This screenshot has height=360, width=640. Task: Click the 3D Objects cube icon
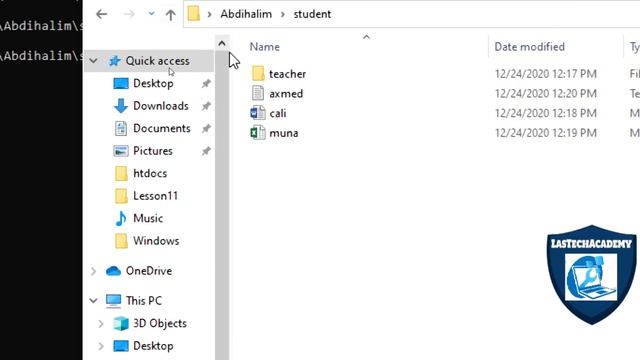click(121, 323)
